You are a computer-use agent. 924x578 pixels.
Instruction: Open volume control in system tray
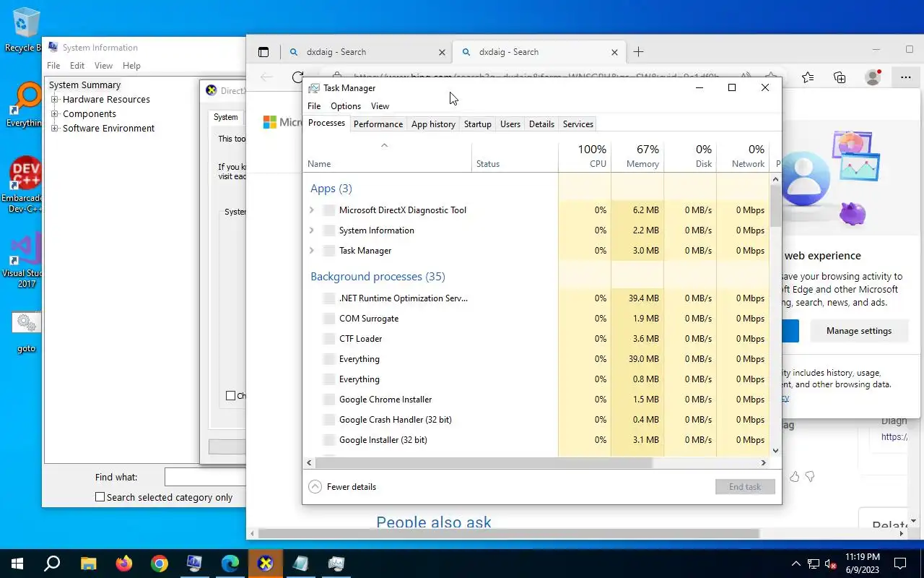pyautogui.click(x=831, y=564)
